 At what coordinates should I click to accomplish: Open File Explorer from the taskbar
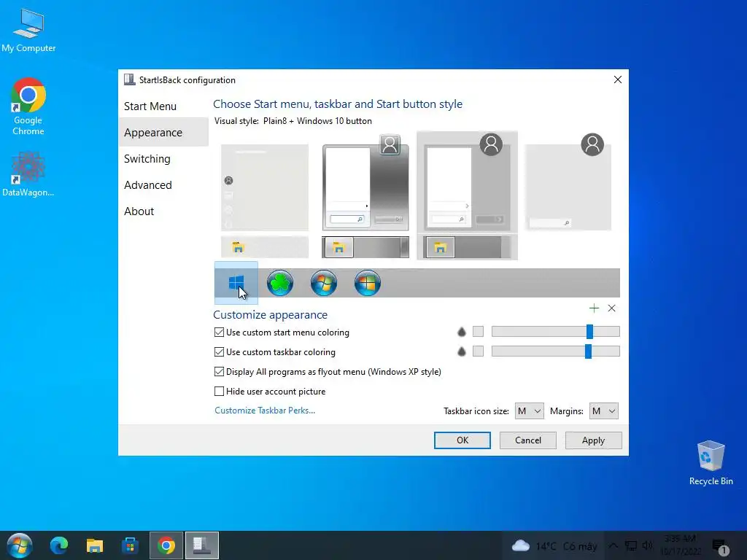[x=94, y=545]
